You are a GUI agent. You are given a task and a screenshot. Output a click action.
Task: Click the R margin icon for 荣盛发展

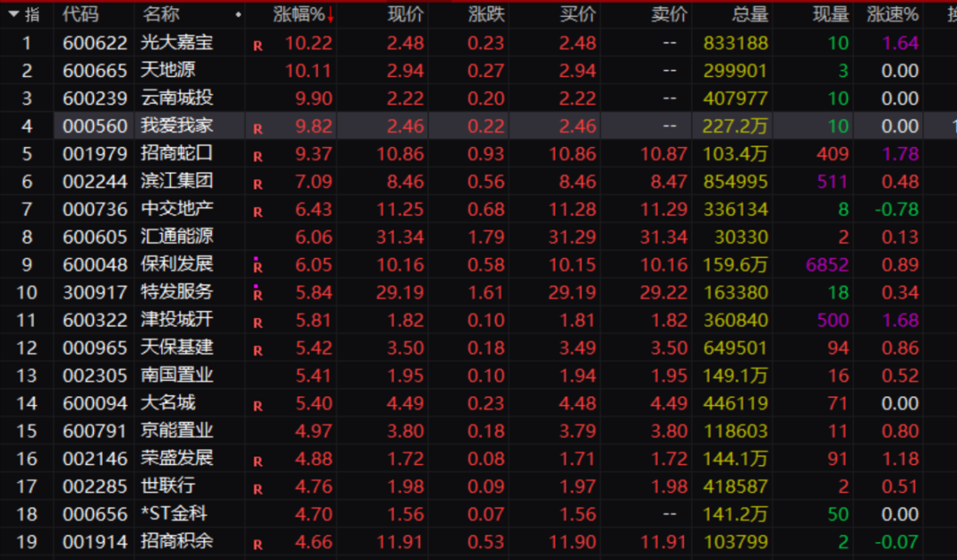[258, 461]
